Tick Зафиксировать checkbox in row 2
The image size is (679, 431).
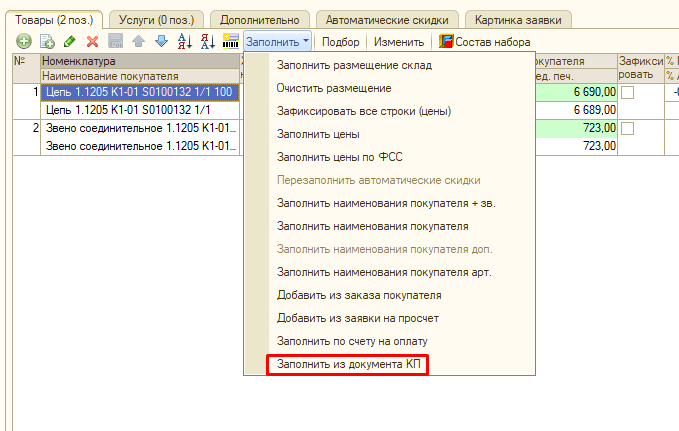(x=627, y=128)
